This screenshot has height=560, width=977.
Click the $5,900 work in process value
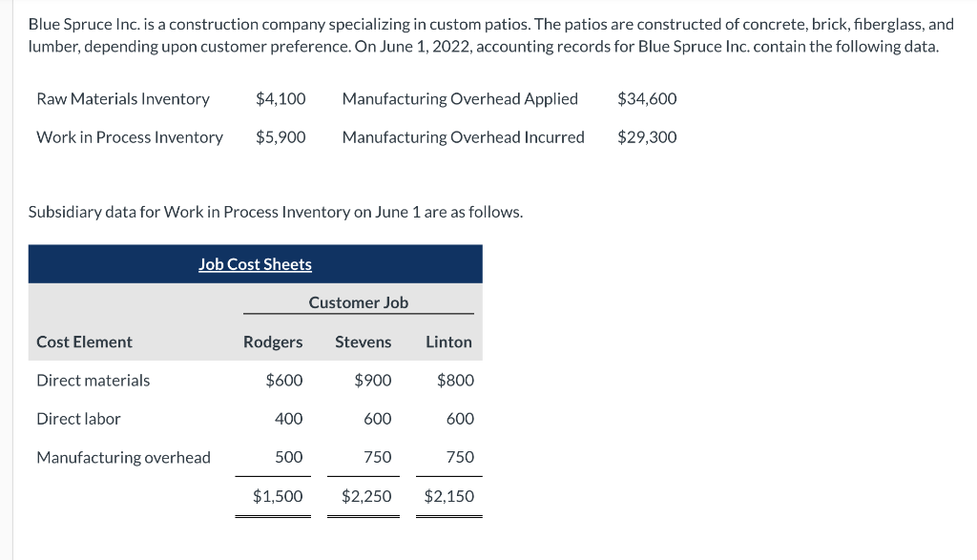[281, 137]
